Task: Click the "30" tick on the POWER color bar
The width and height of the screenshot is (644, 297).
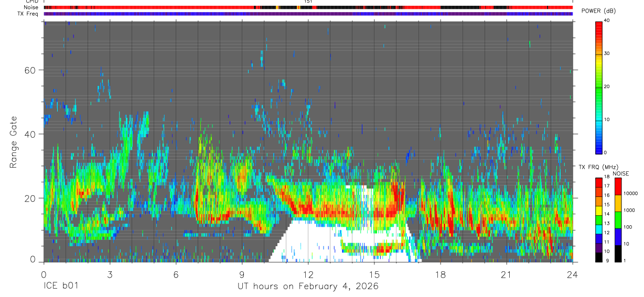Action: pos(606,53)
